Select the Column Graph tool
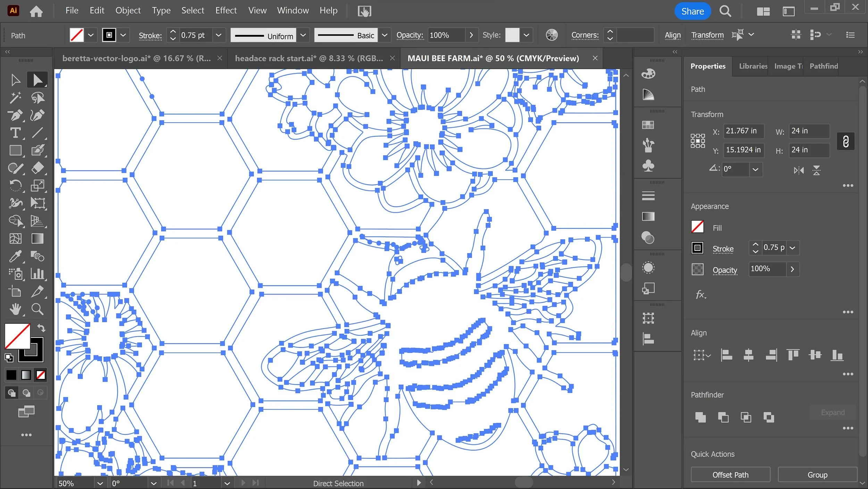Screen dimensions: 868x489 [x=37, y=274]
